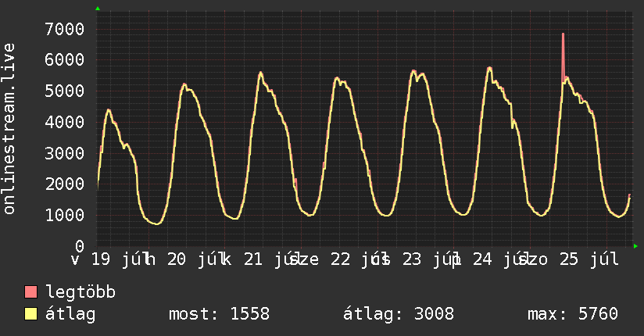Click the 5000 y-axis label

[x=65, y=91]
